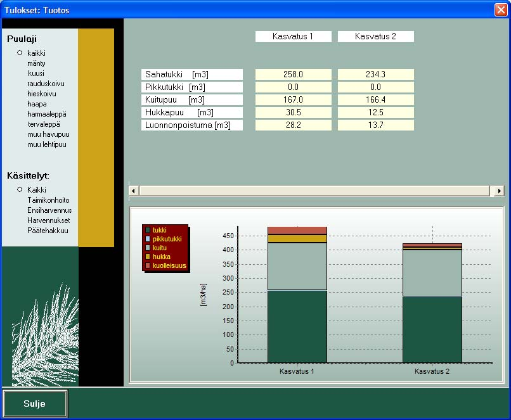Click the dark green tukki segment of Kasvatus 1 bar

297,326
